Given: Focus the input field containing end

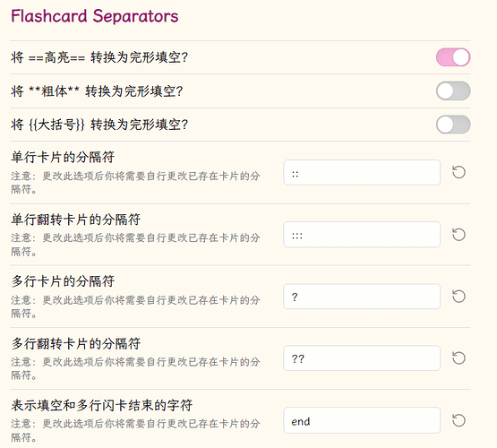Looking at the screenshot, I should (362, 420).
